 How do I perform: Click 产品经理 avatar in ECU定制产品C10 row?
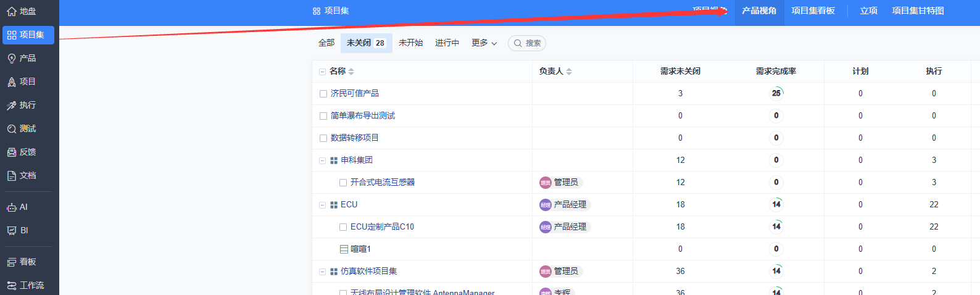tap(546, 227)
